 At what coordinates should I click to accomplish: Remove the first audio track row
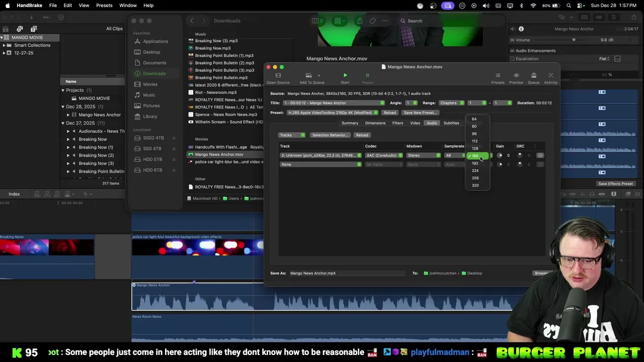540,155
